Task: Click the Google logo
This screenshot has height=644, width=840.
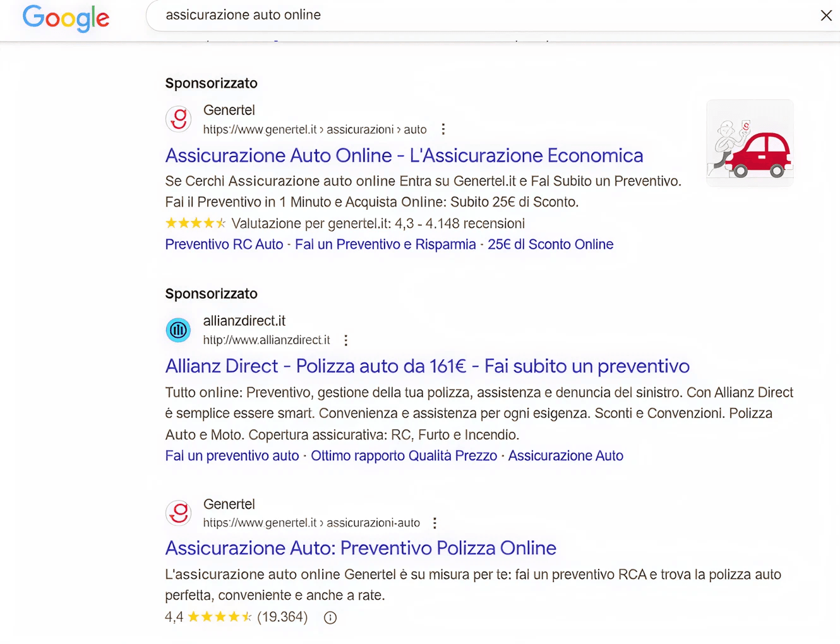Action: (x=66, y=18)
